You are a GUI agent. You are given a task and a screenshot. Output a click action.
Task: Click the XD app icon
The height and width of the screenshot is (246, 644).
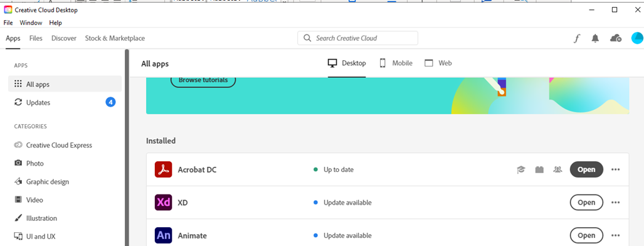click(164, 203)
